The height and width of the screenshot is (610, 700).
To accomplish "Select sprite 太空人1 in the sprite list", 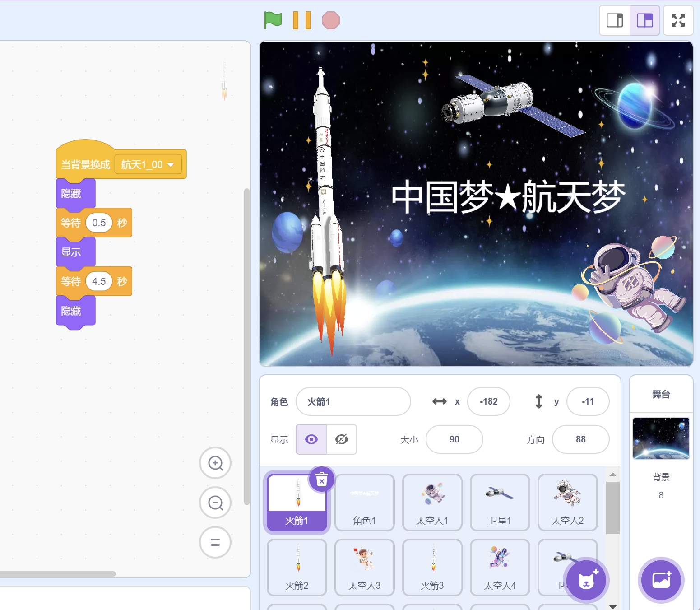I will 432,502.
